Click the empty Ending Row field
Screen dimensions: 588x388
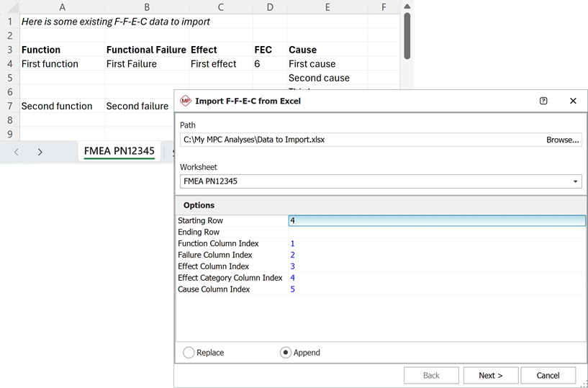coord(436,233)
